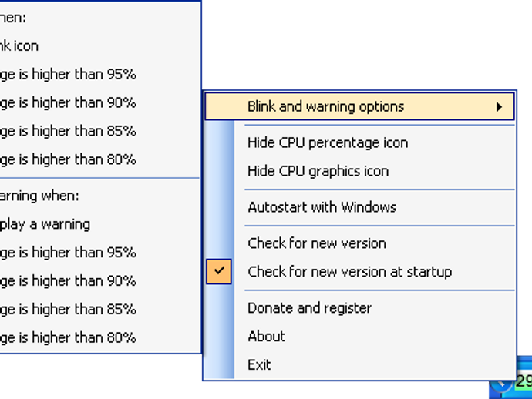Select the never display a warning option
The height and width of the screenshot is (399, 532).
click(46, 224)
